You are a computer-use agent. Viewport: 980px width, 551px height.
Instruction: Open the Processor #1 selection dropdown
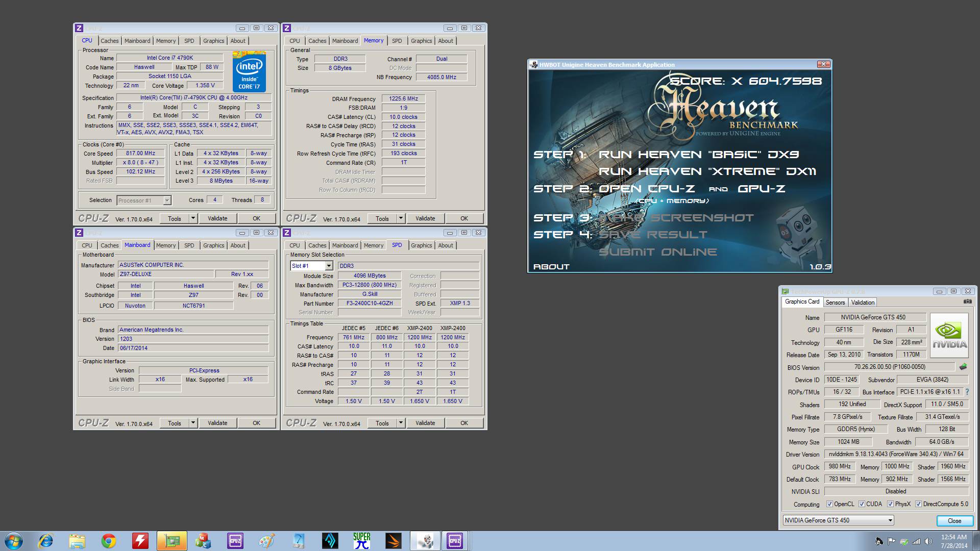coord(144,201)
